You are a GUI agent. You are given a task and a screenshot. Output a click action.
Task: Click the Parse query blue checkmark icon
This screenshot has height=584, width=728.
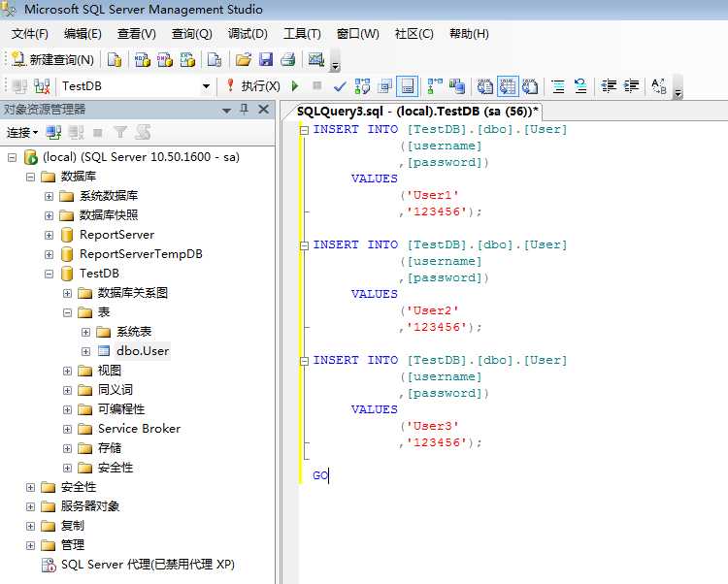point(340,86)
